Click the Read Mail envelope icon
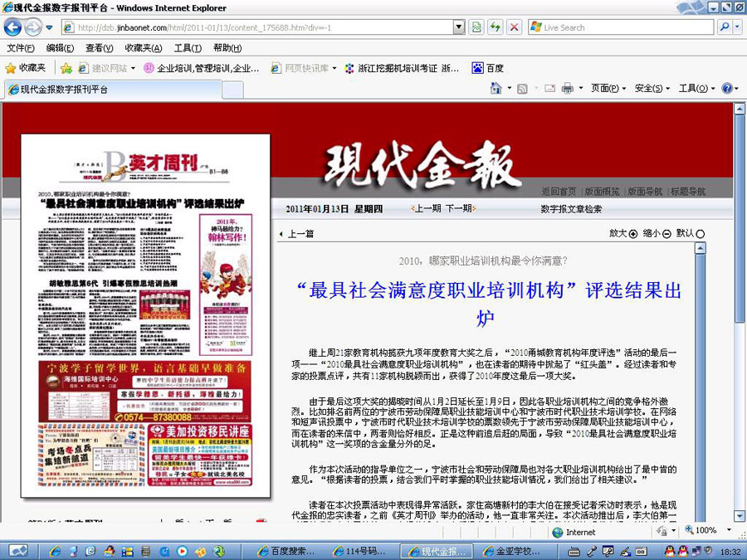Viewport: 747px width, 560px height. [549, 88]
